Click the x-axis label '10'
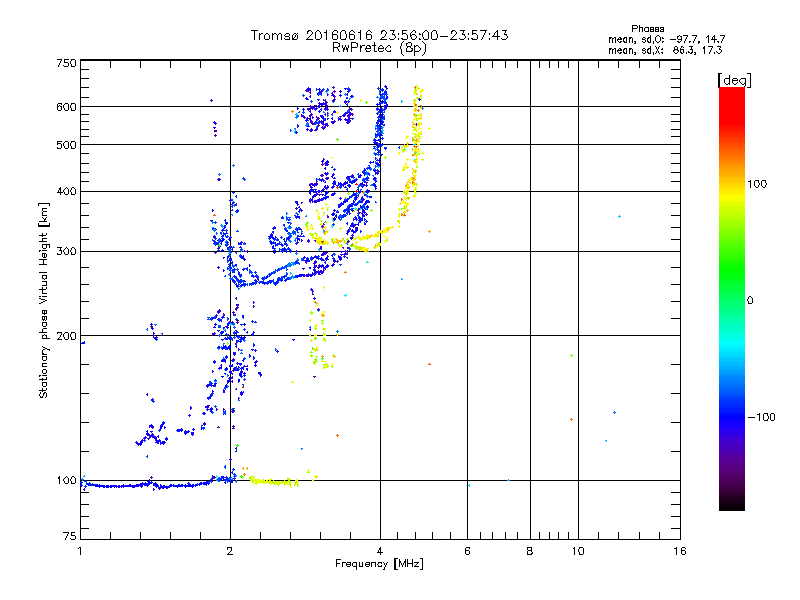This screenshot has height=600, width=800. pyautogui.click(x=578, y=551)
